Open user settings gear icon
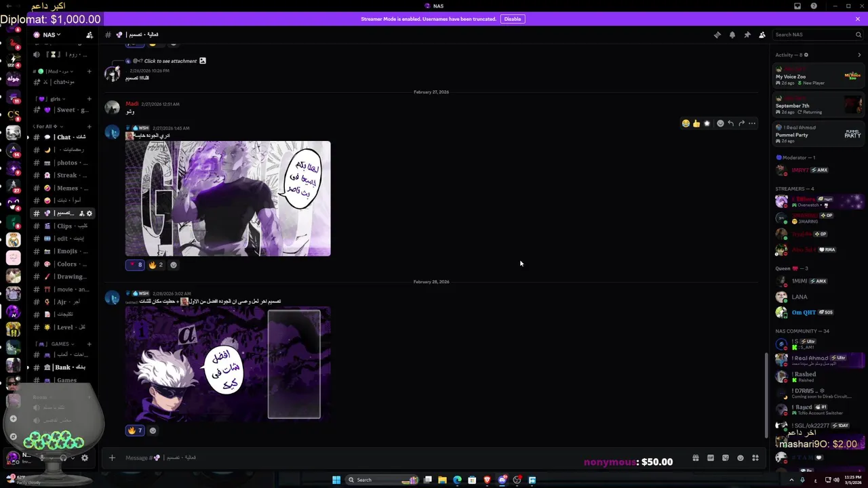Image resolution: width=868 pixels, height=488 pixels. (x=85, y=458)
